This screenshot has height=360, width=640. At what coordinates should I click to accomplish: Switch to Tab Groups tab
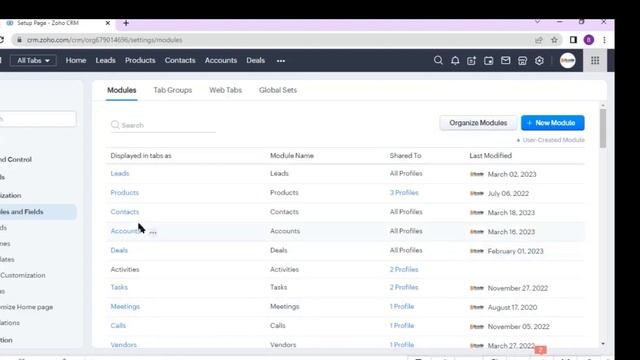pyautogui.click(x=173, y=90)
